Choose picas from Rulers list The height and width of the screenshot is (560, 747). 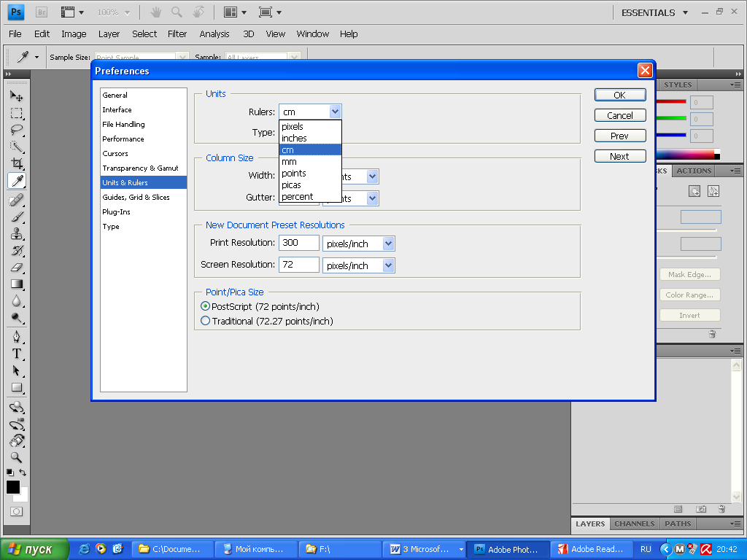[x=310, y=185]
